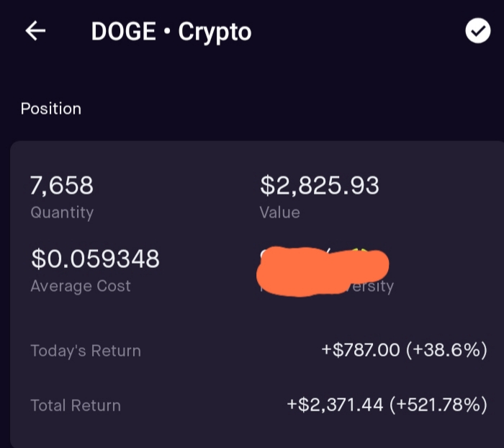Screen dimensions: 504x448
Task: Select the Value label
Action: (279, 212)
